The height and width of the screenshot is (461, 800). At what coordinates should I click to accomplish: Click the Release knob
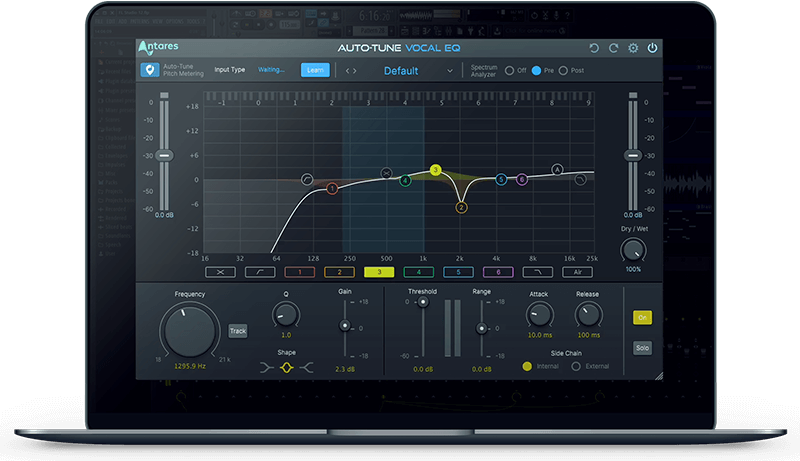588,315
